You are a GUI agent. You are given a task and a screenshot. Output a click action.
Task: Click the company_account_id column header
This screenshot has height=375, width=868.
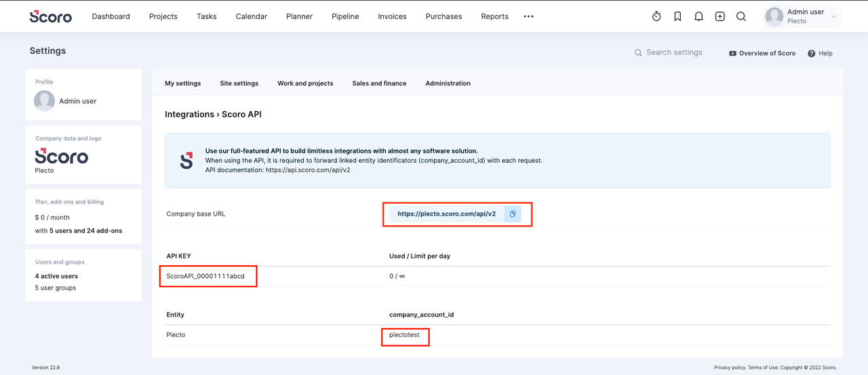pos(421,315)
